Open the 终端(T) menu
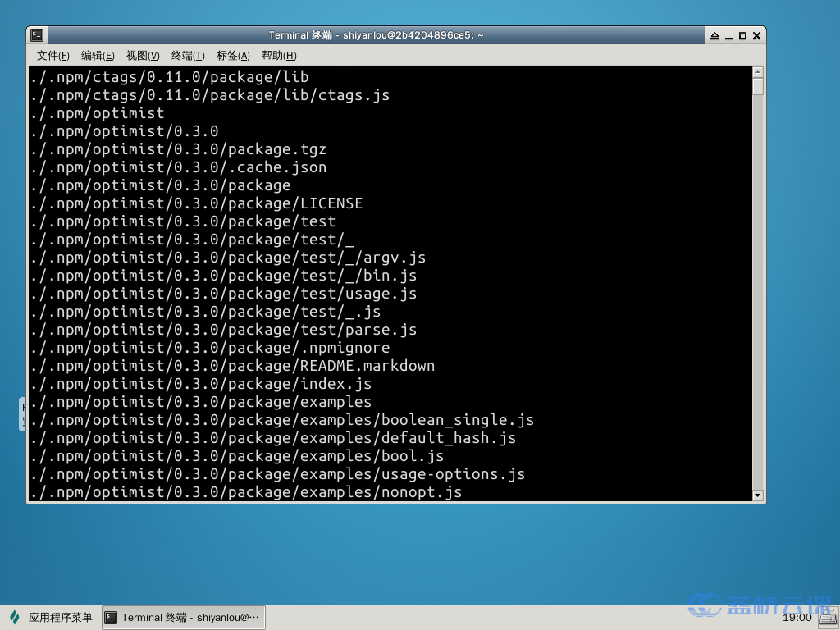 click(188, 56)
